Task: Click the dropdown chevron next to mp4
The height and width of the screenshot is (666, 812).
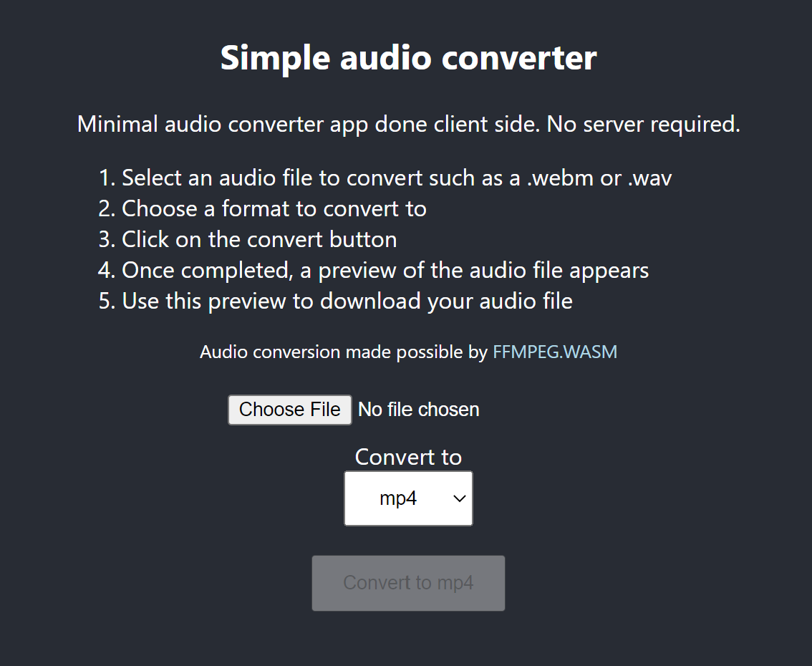Action: [x=458, y=498]
